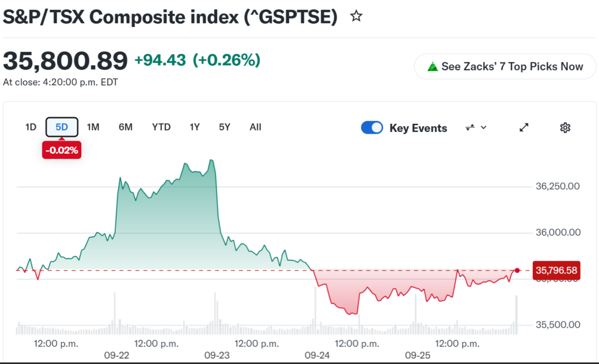
Task: Select the 5D time range
Action: tap(62, 127)
